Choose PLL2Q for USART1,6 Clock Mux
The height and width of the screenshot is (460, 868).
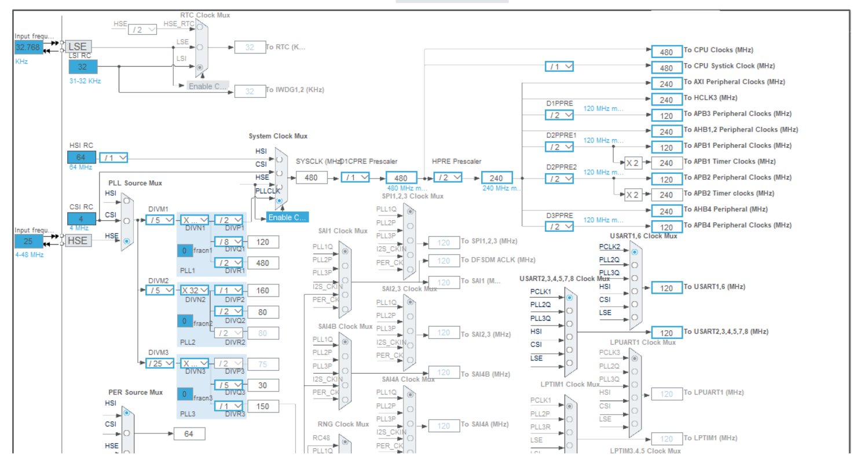pos(635,265)
